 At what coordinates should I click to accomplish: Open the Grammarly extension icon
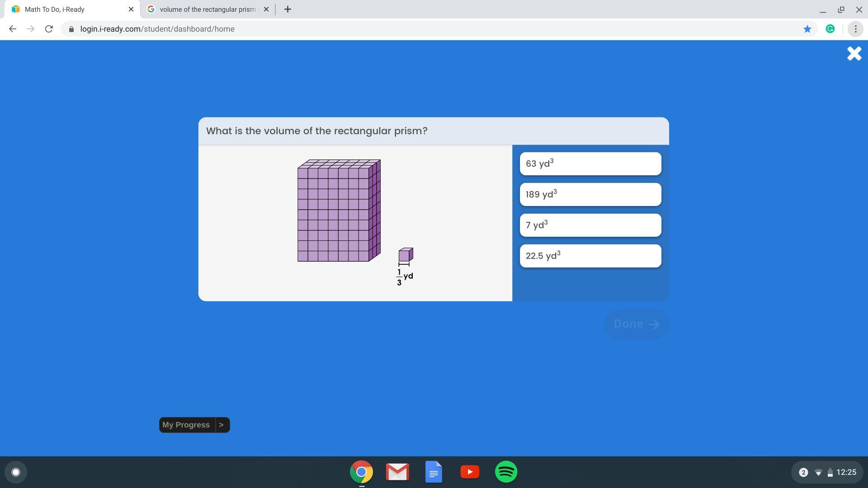pyautogui.click(x=830, y=29)
